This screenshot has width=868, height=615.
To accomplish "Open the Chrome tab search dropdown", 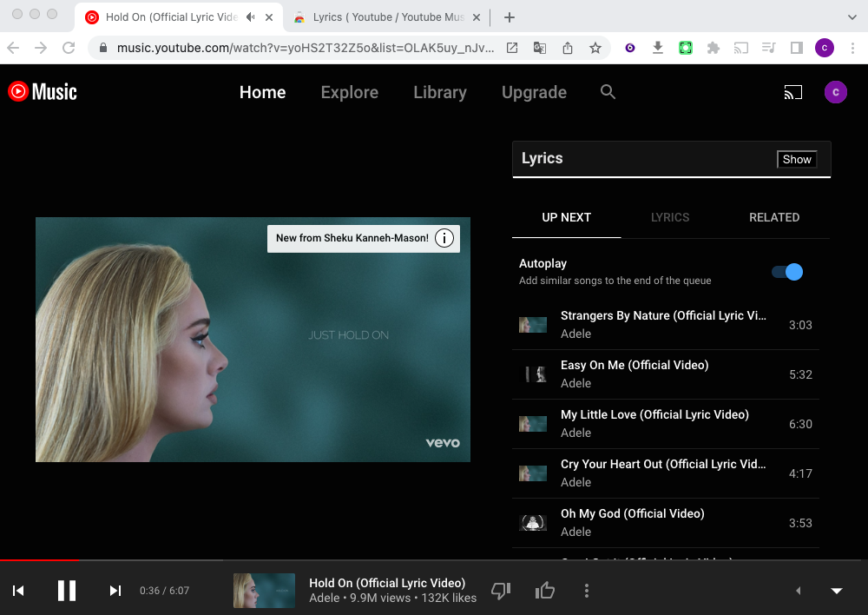I will click(x=852, y=17).
